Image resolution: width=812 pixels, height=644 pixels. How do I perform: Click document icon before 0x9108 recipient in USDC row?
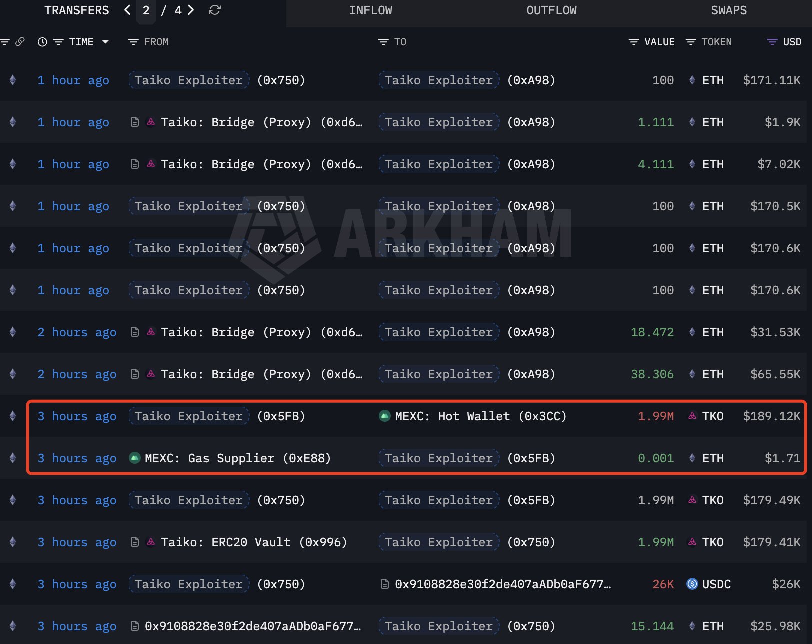(384, 584)
